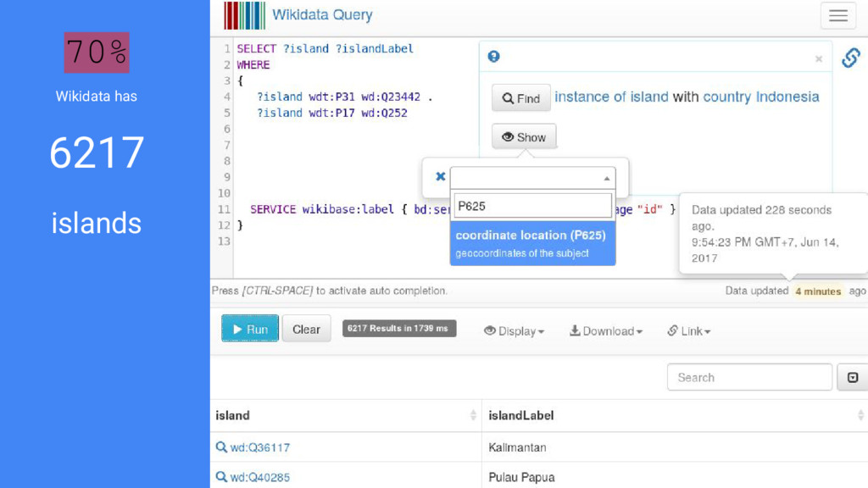Click the Wikidata Query barcode logo
Screen dimensions: 868x488
[x=245, y=15]
